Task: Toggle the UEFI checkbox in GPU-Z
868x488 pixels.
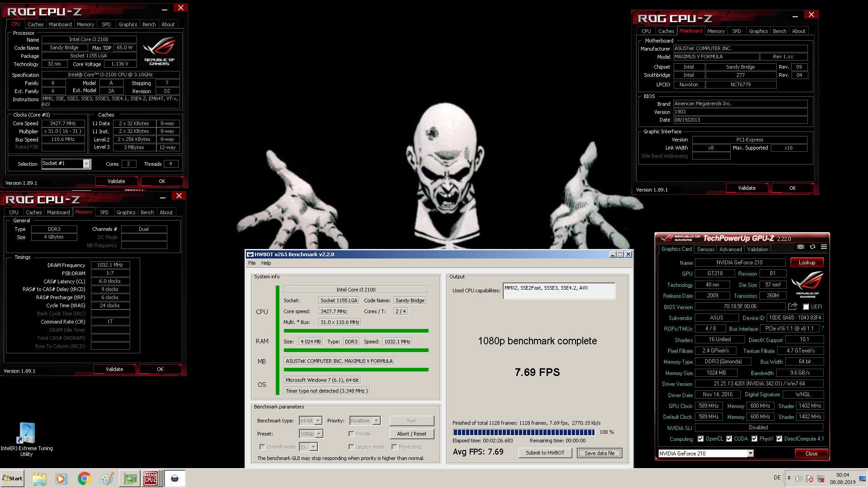Action: pyautogui.click(x=806, y=306)
